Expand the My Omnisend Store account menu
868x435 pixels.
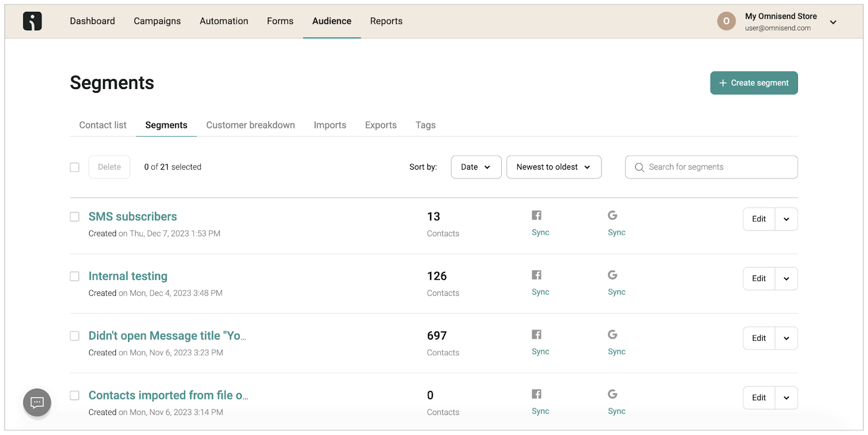pos(833,22)
